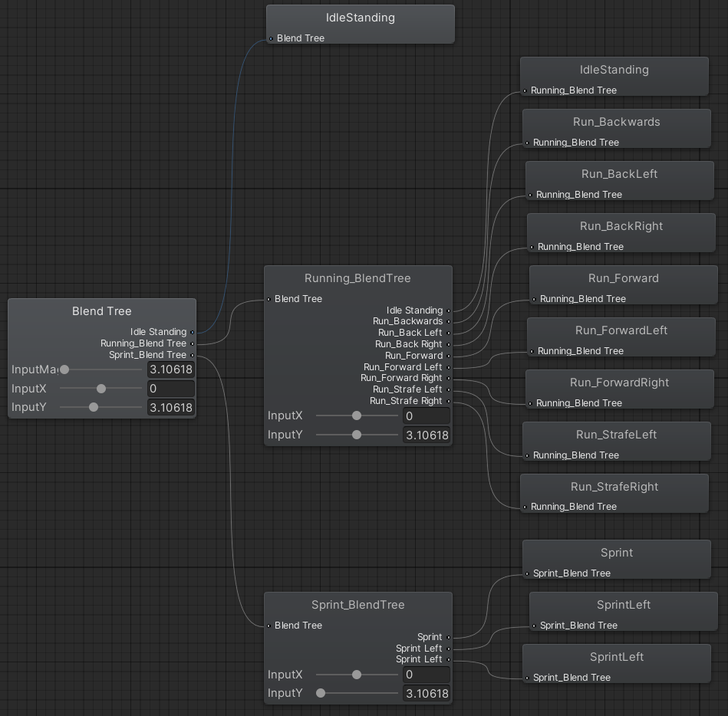Click the Running_Blend Tree input port on Run_Backwards node

pyautogui.click(x=528, y=142)
